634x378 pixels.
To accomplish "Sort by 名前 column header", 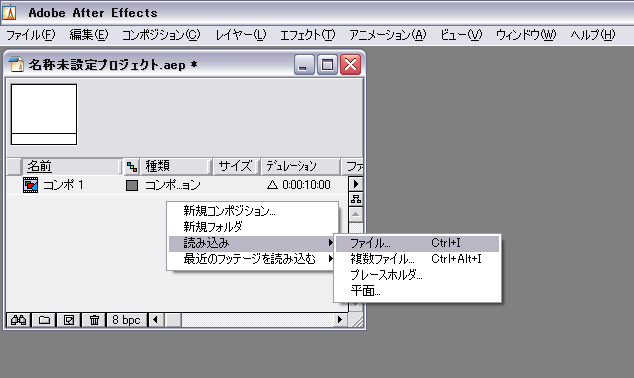I will pos(71,166).
